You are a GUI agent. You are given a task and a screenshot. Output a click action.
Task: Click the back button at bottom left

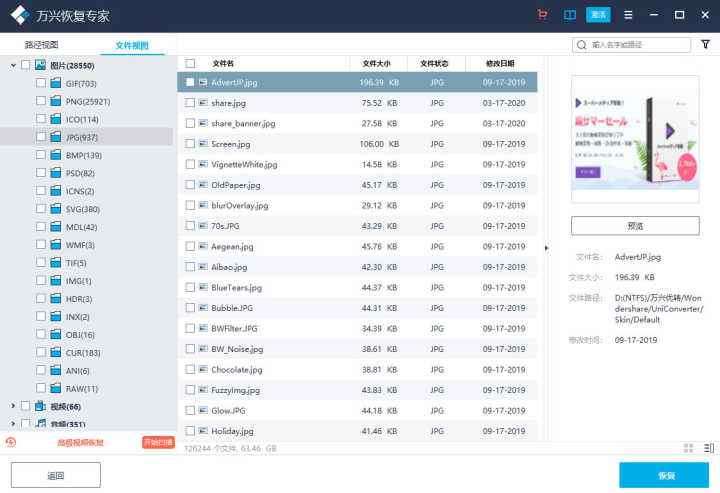pos(56,475)
